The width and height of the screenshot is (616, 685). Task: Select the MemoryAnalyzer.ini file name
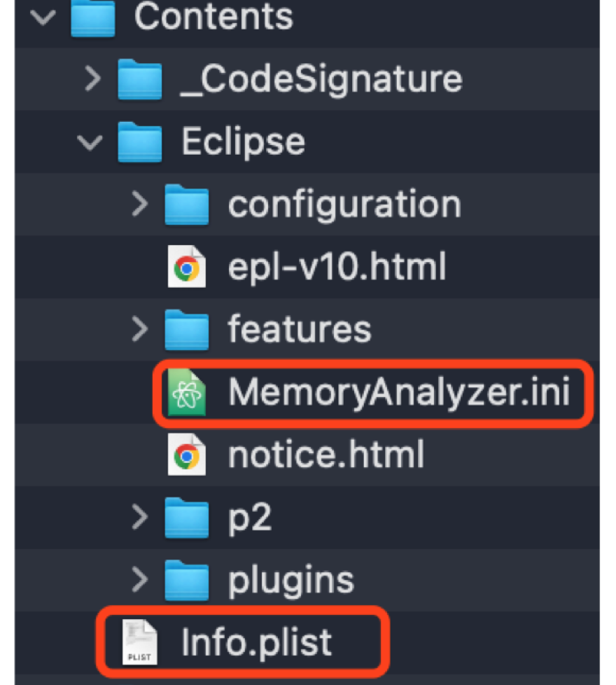point(399,392)
